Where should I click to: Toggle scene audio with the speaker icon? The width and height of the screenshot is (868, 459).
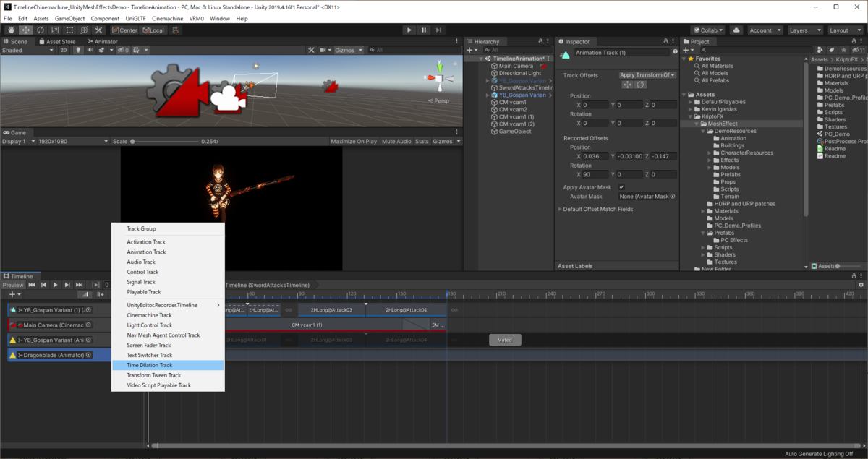90,50
